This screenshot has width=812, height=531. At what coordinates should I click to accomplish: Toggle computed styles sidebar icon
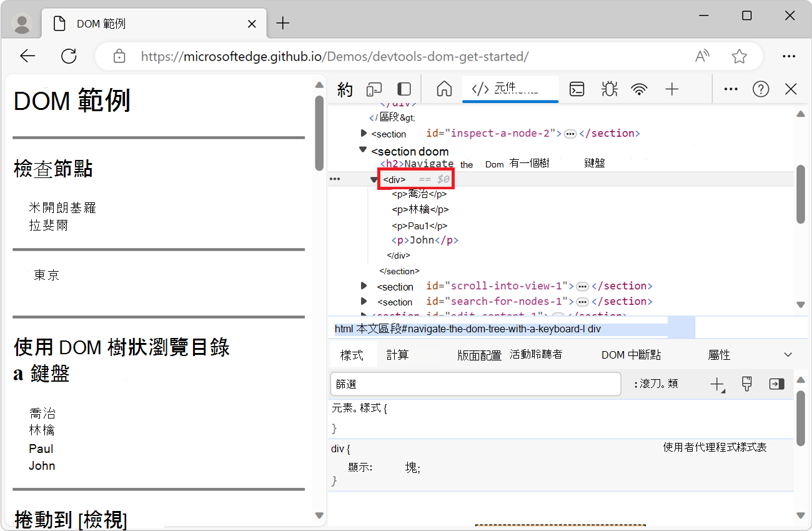click(x=776, y=384)
